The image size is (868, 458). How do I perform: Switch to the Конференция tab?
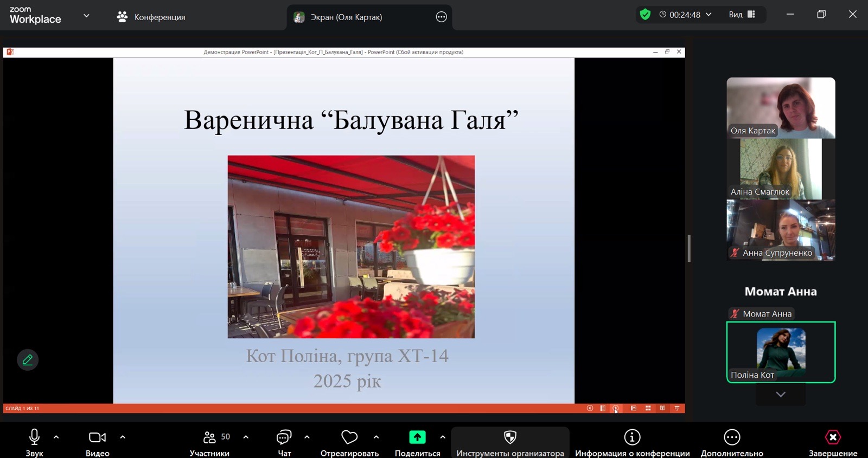[x=151, y=17]
